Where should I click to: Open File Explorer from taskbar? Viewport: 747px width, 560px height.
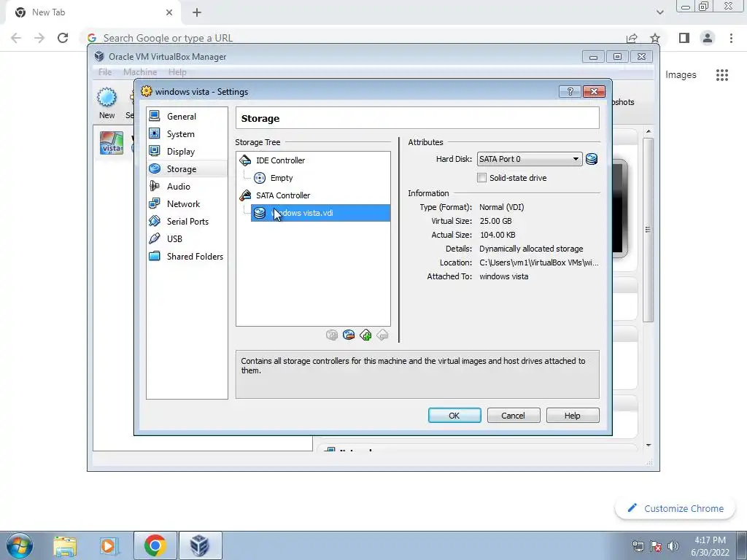65,545
